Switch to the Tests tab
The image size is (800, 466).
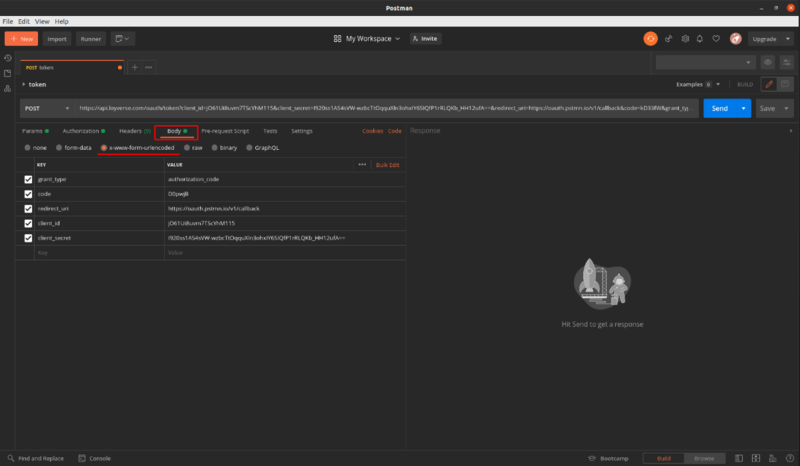(x=270, y=131)
